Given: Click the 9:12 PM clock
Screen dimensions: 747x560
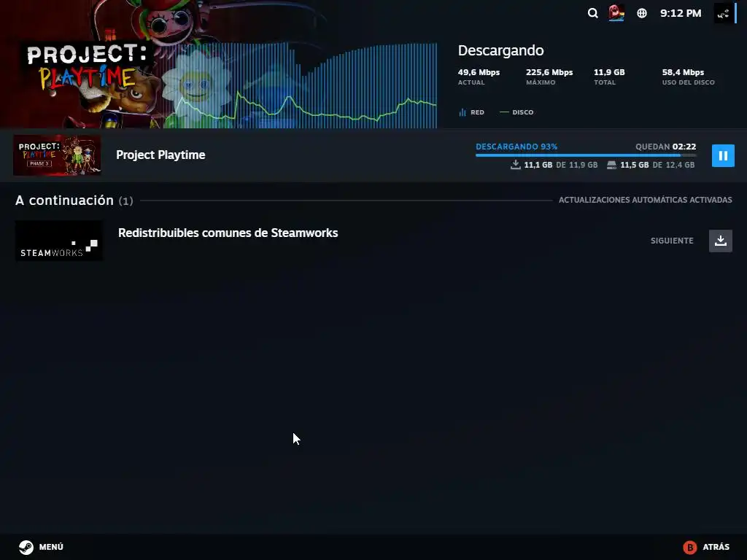Looking at the screenshot, I should tap(681, 13).
